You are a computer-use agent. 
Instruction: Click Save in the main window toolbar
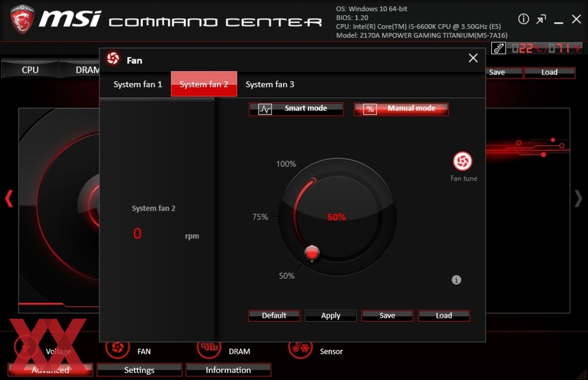point(504,73)
